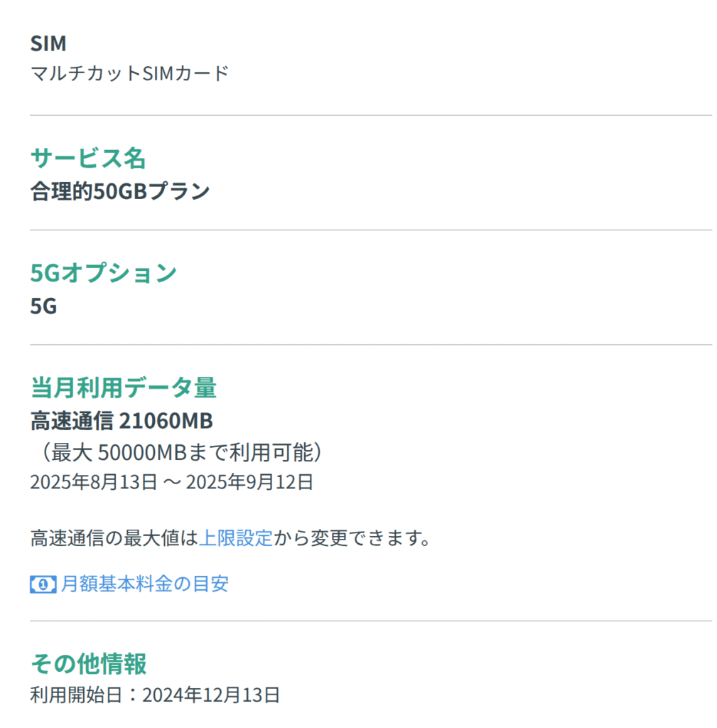Click the 5G value under 5Gオプション
The width and height of the screenshot is (717, 728).
pyautogui.click(x=43, y=306)
